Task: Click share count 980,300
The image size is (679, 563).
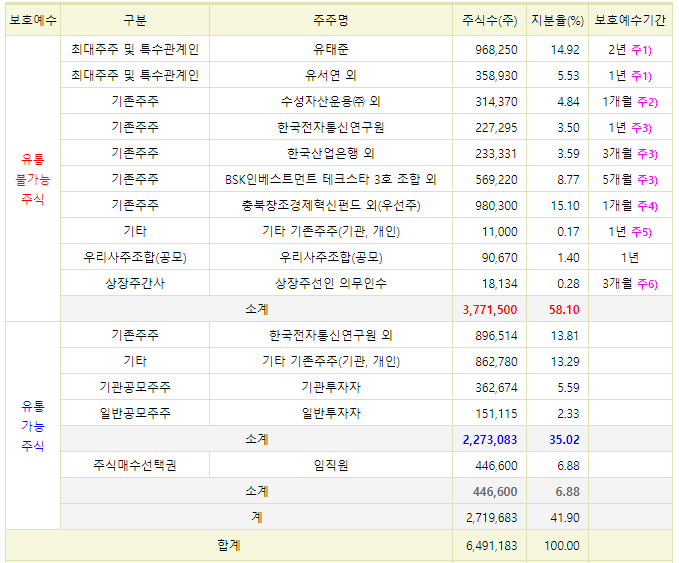Action: coord(496,206)
